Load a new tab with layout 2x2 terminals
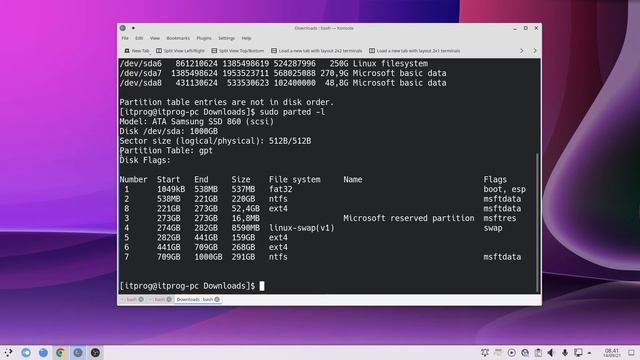The image size is (640, 360). click(317, 51)
